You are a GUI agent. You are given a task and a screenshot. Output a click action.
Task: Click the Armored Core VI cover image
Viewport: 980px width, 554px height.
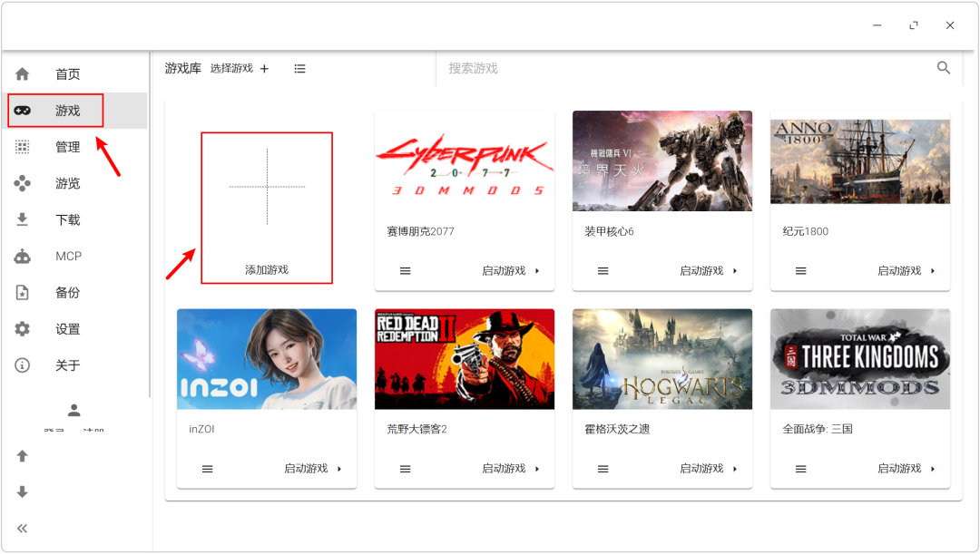662,161
